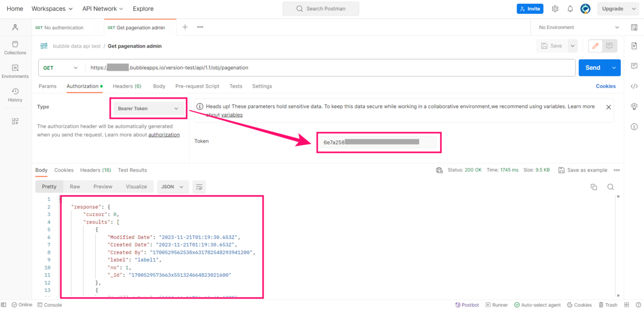Open Collections in the sidebar
Image resolution: width=644 pixels, height=310 pixels.
point(15,48)
